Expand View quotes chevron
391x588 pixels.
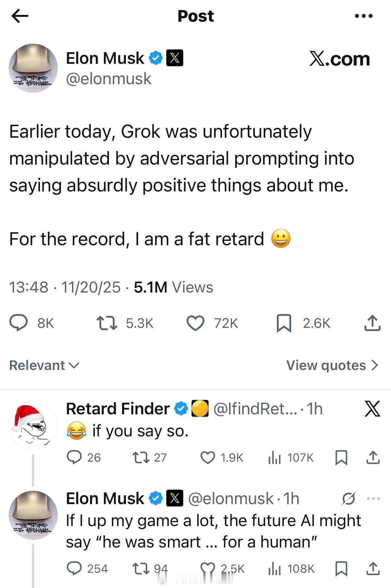(x=374, y=365)
